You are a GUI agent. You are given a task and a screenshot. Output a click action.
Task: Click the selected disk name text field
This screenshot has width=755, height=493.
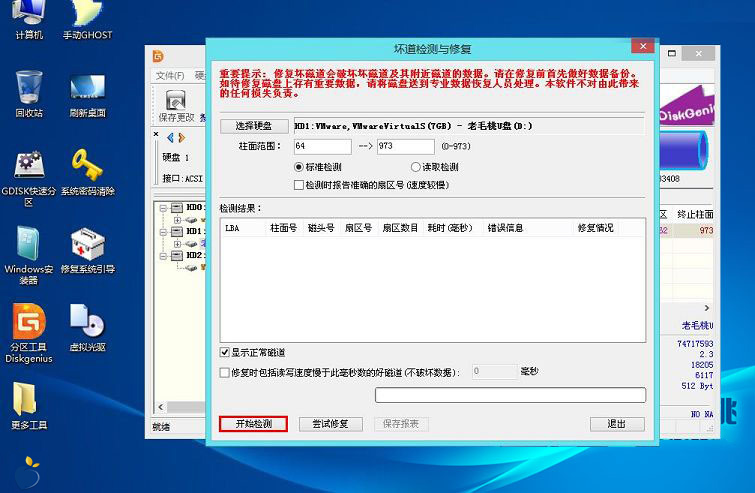469,126
